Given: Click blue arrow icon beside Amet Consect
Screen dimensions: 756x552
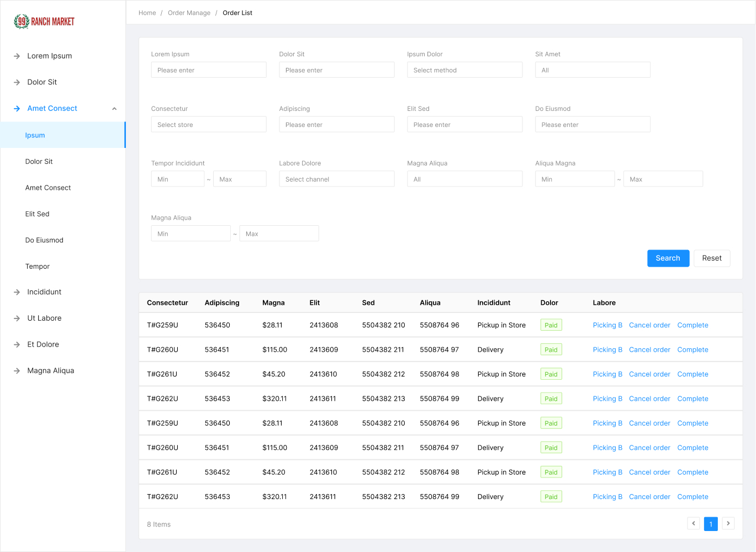Looking at the screenshot, I should click(17, 109).
